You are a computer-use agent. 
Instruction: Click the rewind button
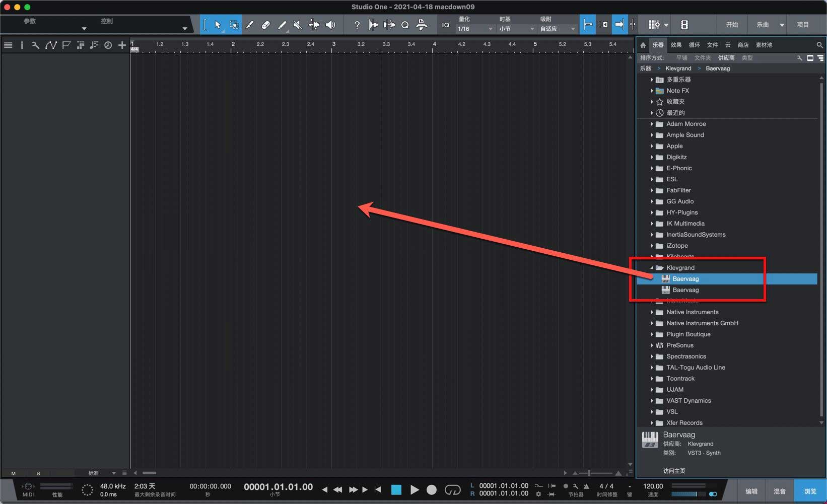coord(337,489)
